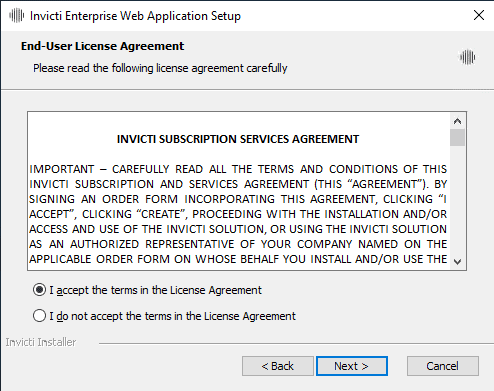This screenshot has height=391, width=494.
Task: Click the scroll up arrow of the license text
Action: point(457,121)
